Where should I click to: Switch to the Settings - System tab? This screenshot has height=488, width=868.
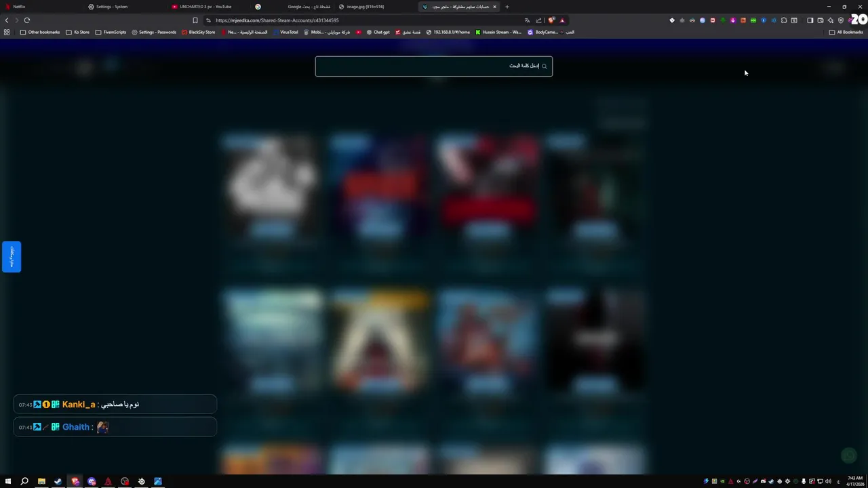click(123, 7)
